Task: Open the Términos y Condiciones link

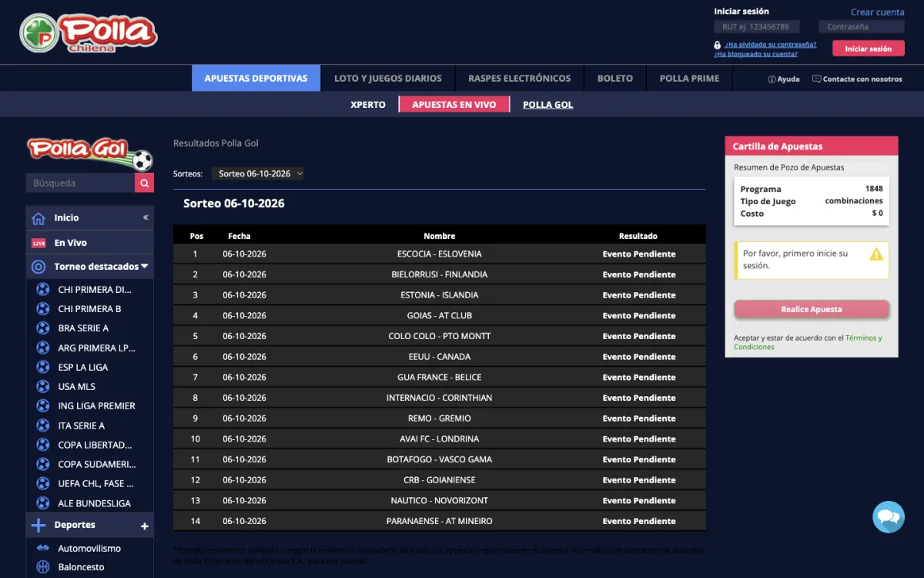Action: (808, 342)
